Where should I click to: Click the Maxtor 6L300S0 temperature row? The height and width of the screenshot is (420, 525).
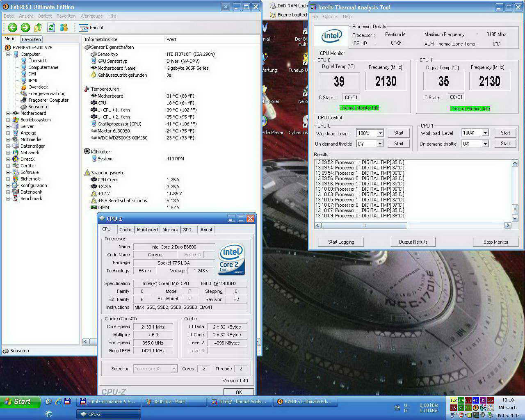pos(170,131)
